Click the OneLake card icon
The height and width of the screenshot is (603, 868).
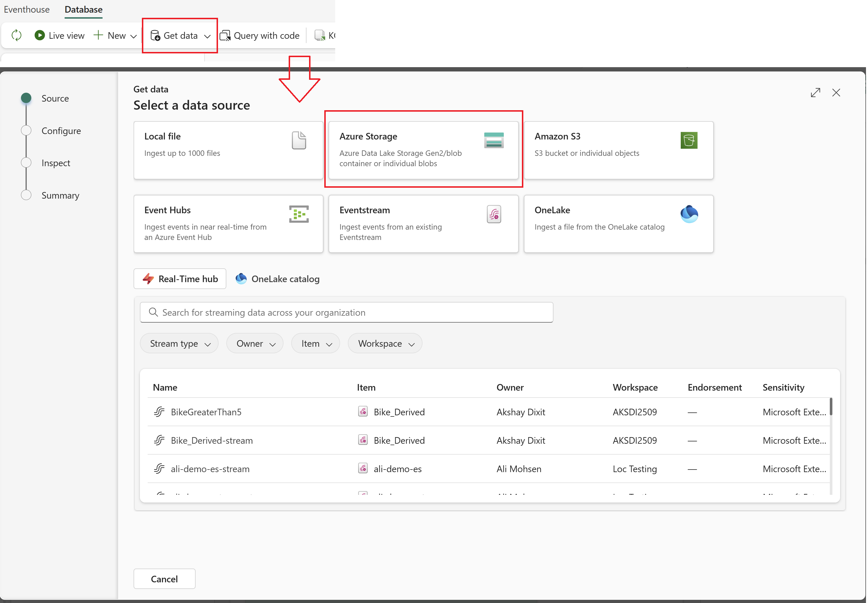click(x=690, y=214)
